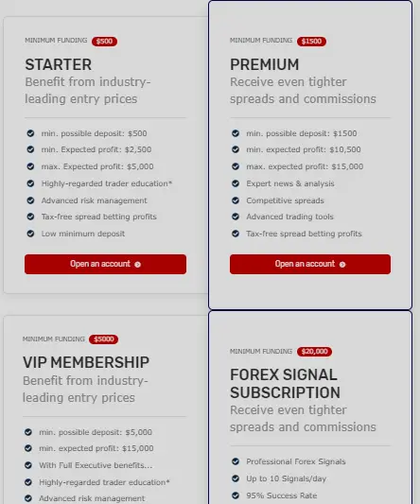The height and width of the screenshot is (504, 420).
Task: Click checkmark icon beside Advanced trading tools
Action: 236,217
